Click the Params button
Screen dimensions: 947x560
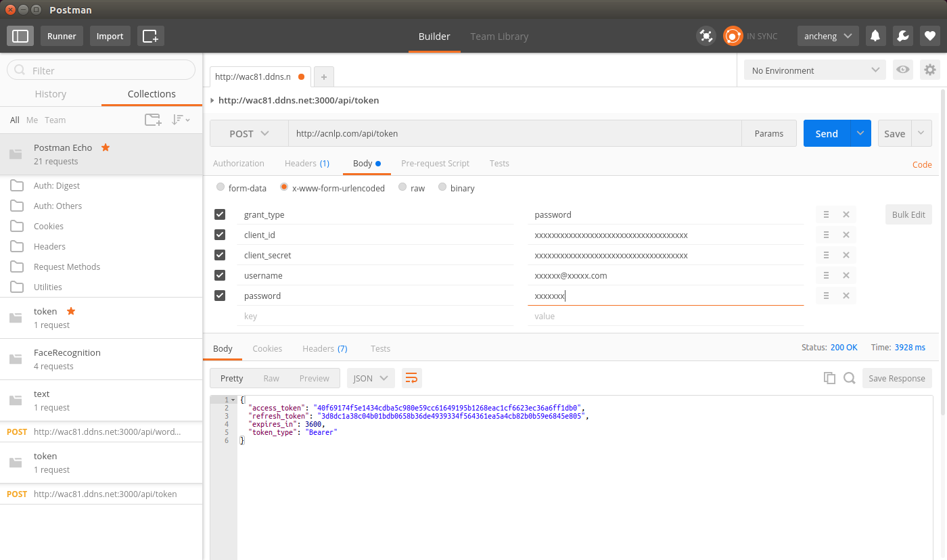769,133
